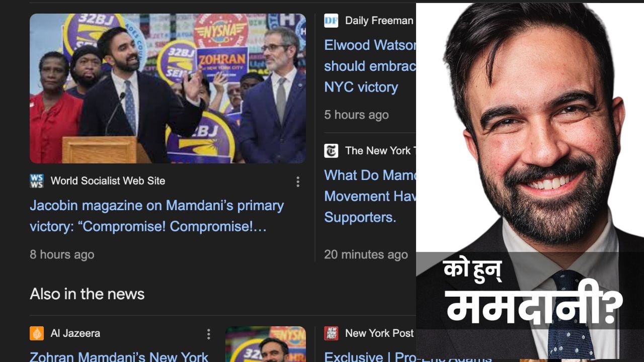This screenshot has height=362, width=644.
Task: Open Zohran Mamdani's New York Al Jazeera story
Action: point(119,356)
